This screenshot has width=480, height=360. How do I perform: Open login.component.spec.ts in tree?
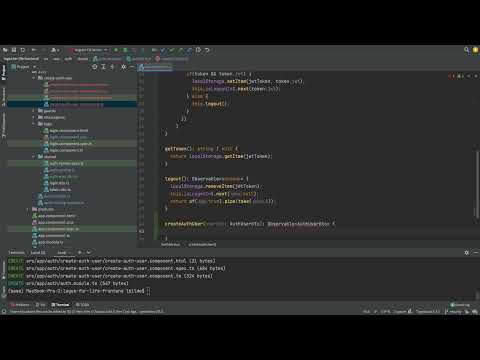pos(72,144)
